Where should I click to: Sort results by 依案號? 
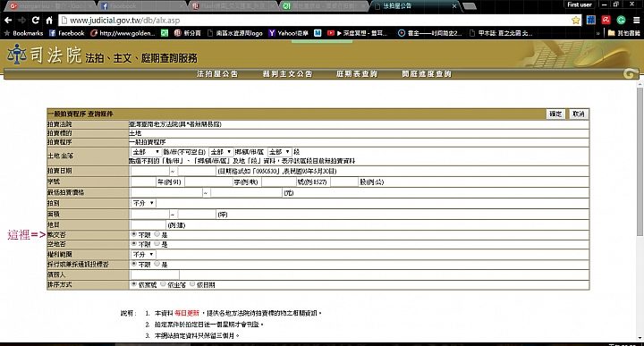[134, 284]
